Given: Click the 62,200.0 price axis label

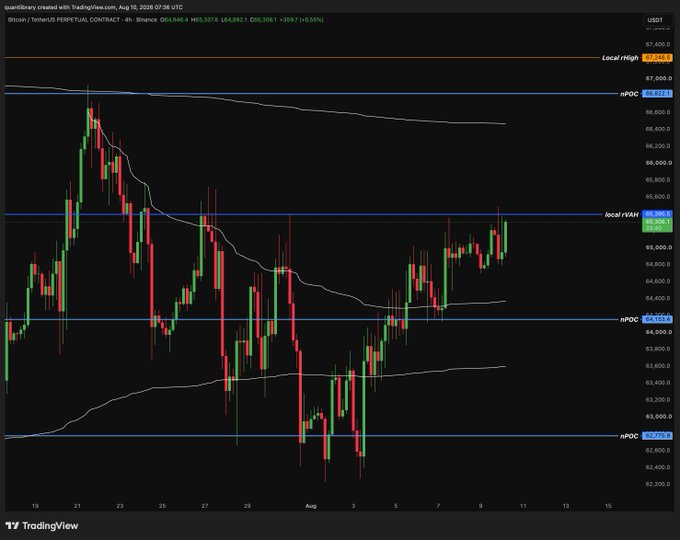Looking at the screenshot, I should 658,484.
